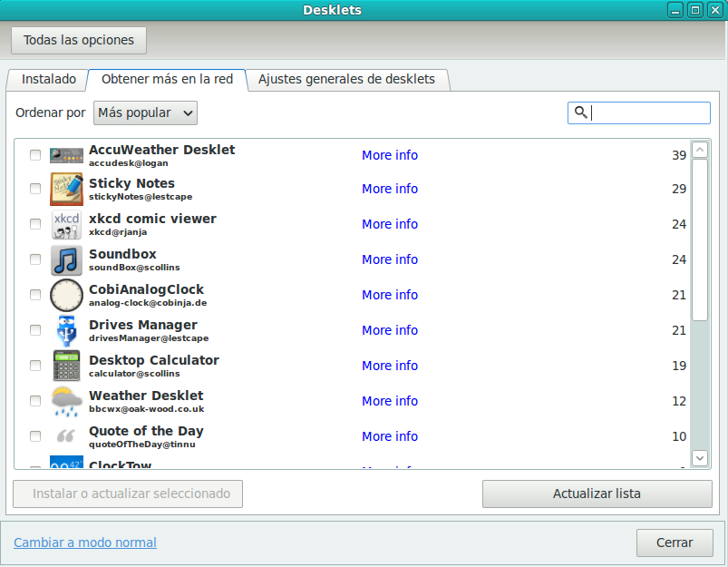The height and width of the screenshot is (567, 728).
Task: Click the CobiAnalogClock clock icon
Action: pyautogui.click(x=66, y=295)
